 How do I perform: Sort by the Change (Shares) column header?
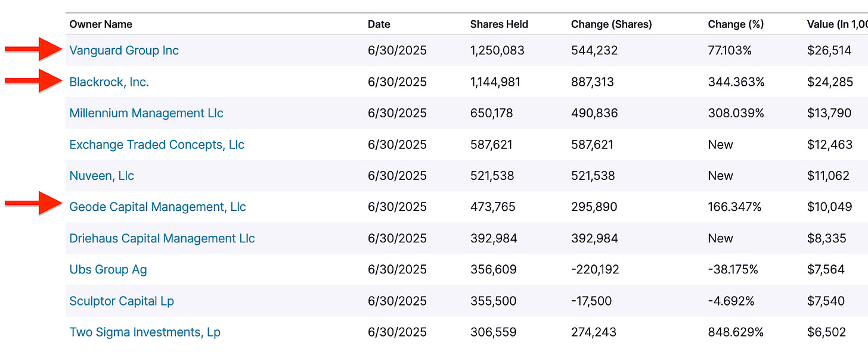[611, 24]
